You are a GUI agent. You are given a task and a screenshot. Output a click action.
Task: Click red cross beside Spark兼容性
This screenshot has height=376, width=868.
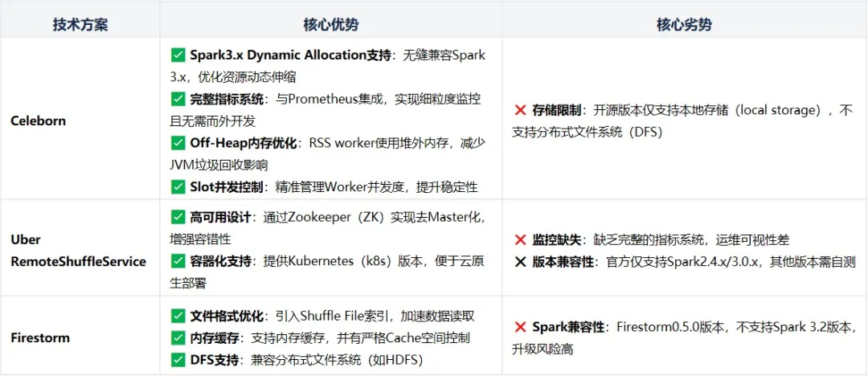click(x=520, y=327)
